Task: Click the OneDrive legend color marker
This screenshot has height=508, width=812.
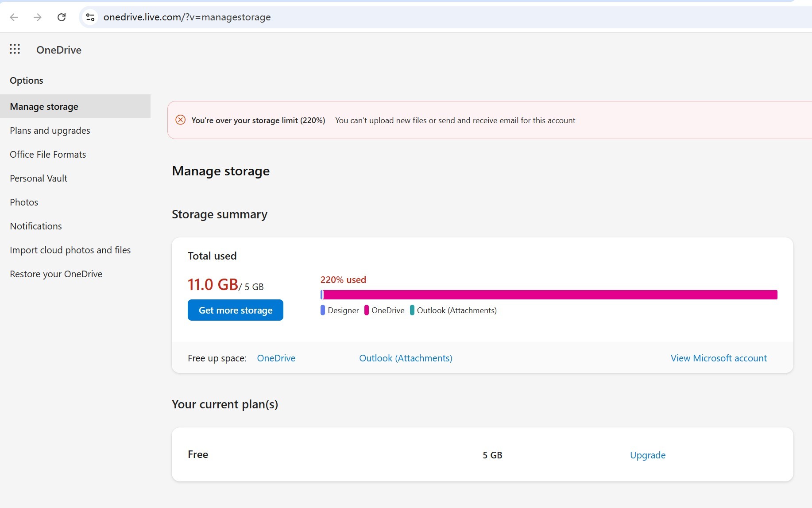Action: [367, 310]
